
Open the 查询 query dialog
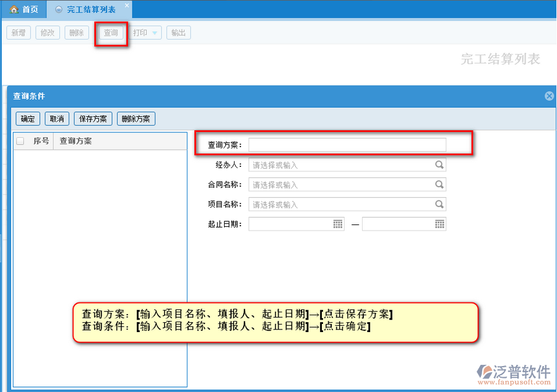click(111, 33)
